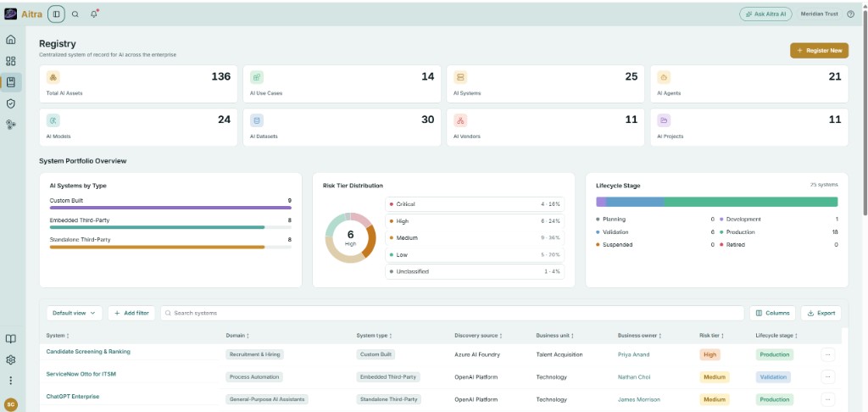Viewport: 868px width, 412px height.
Task: Click the AI Systems card icon
Action: 460,77
